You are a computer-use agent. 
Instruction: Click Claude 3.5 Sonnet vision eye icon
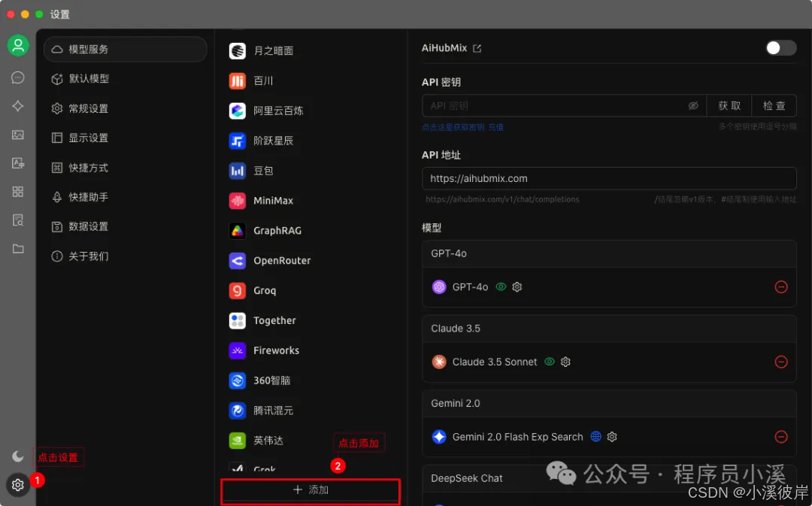coord(550,362)
